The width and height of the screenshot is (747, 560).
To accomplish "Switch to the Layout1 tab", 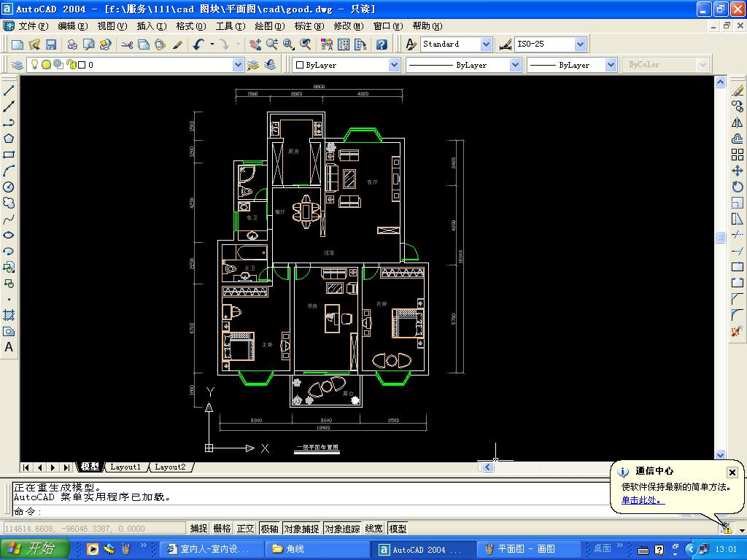I will pos(125,467).
